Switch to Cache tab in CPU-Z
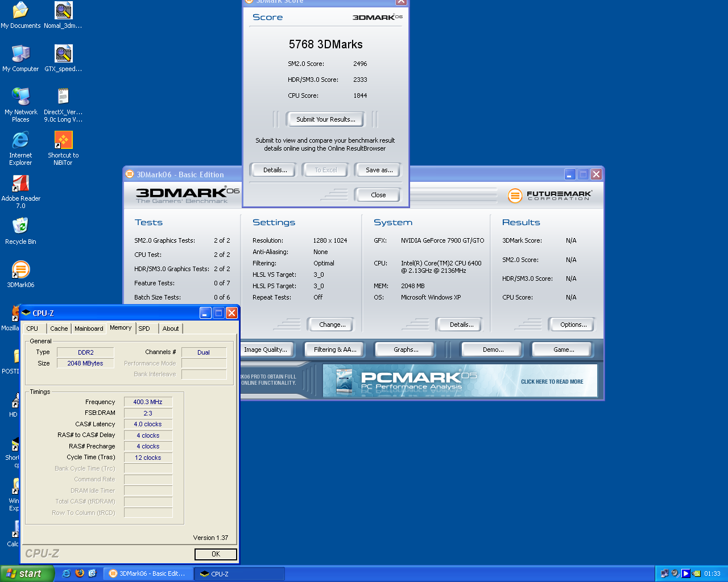 tap(59, 329)
